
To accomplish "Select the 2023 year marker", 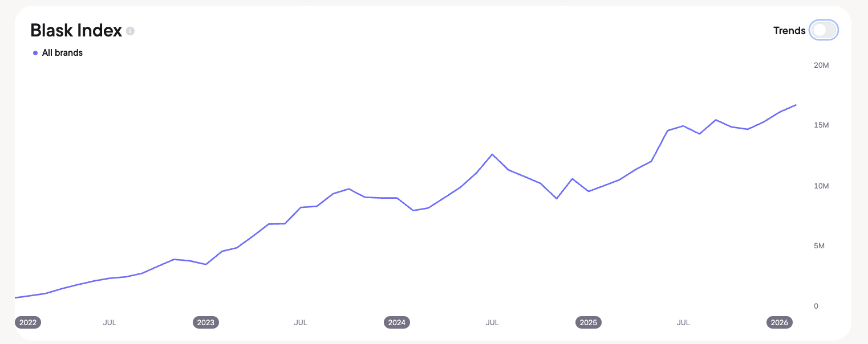I will 206,322.
